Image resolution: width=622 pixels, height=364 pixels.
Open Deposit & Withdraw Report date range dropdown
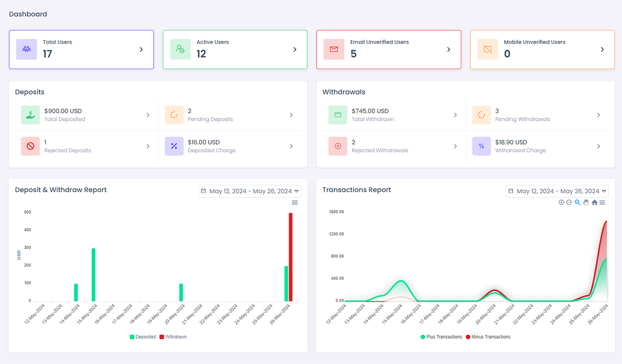(250, 191)
